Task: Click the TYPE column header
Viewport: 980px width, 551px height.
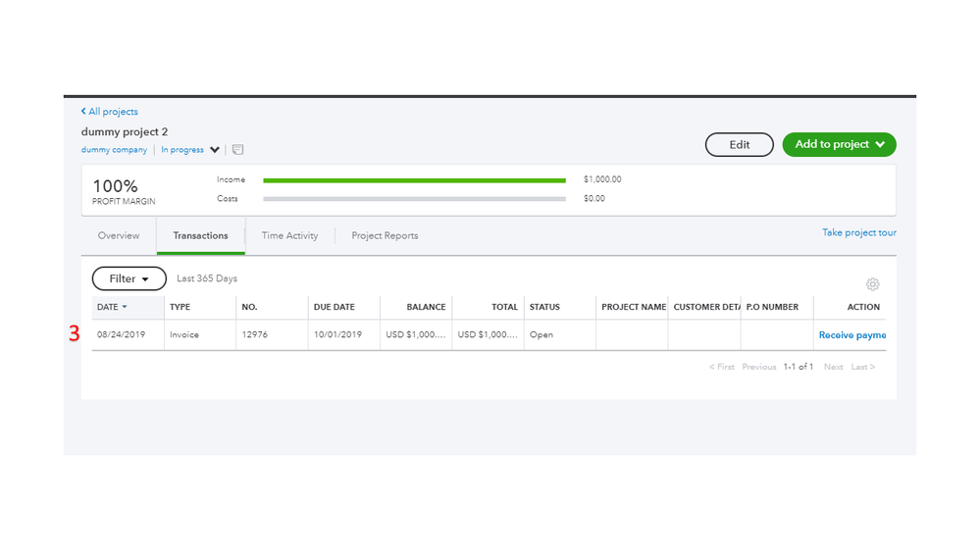Action: [x=200, y=307]
